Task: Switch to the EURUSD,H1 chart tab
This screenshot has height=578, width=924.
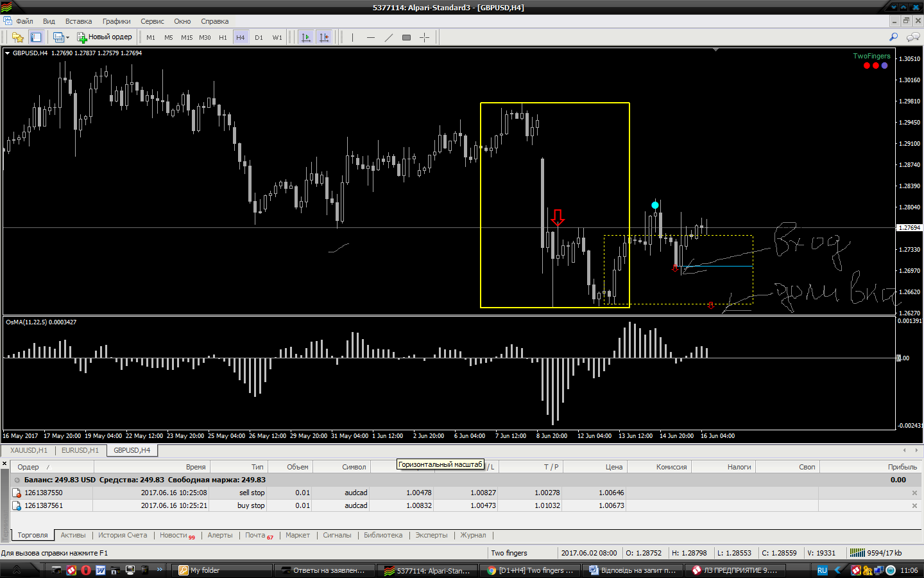Action: (80, 450)
